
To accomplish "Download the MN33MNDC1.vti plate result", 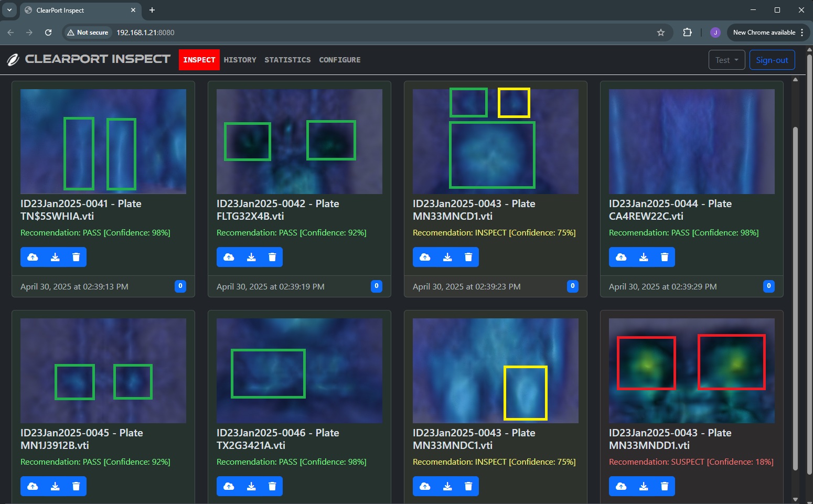I will pyautogui.click(x=447, y=486).
